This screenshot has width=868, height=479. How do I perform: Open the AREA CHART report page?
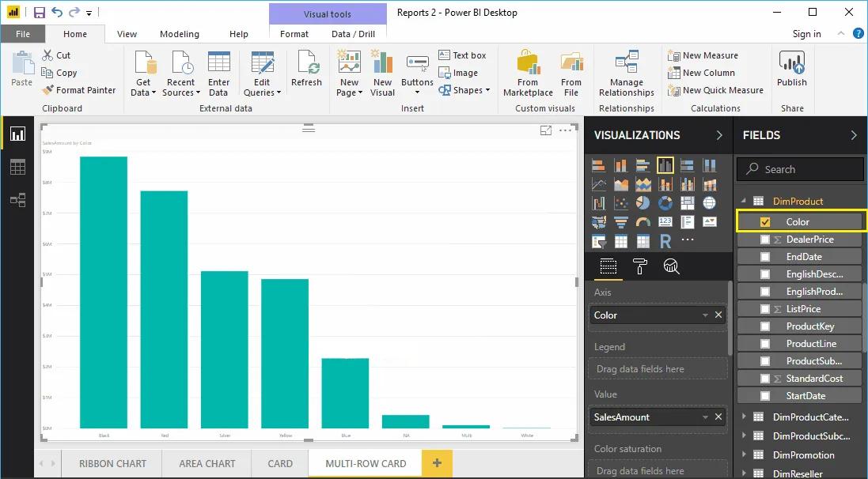click(x=207, y=463)
